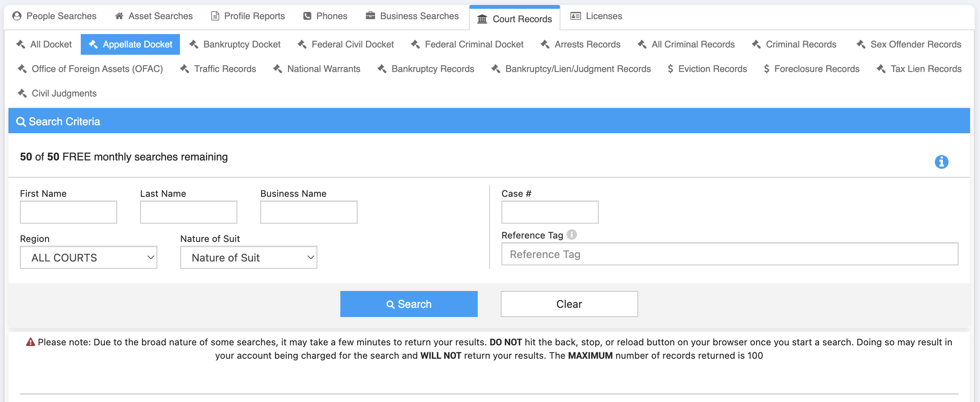The image size is (980, 402).
Task: Open Foreclosure Records search
Action: click(x=811, y=69)
